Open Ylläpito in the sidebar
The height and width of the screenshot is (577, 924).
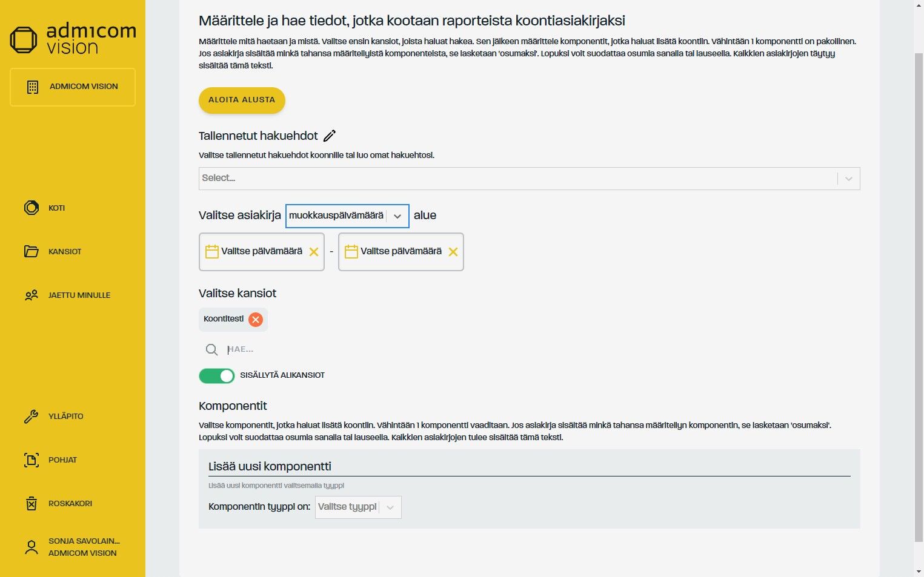click(65, 416)
